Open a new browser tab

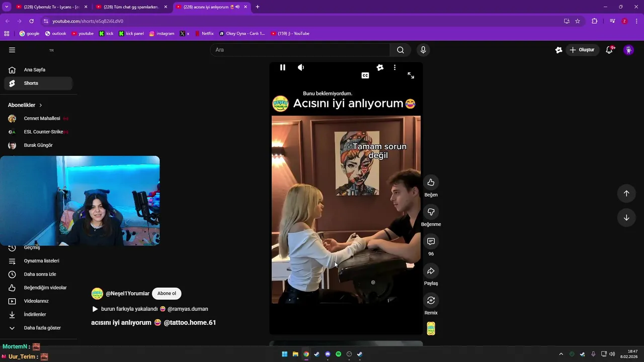click(257, 7)
